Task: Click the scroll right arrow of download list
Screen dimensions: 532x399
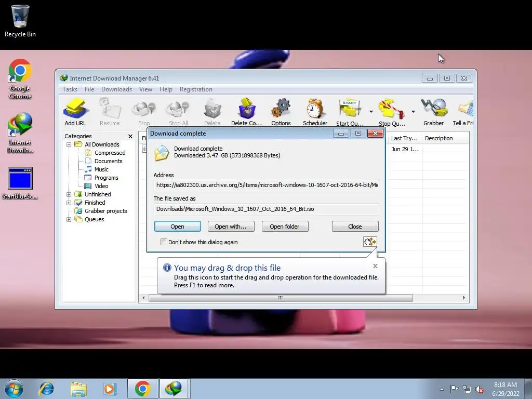Action: tap(464, 298)
